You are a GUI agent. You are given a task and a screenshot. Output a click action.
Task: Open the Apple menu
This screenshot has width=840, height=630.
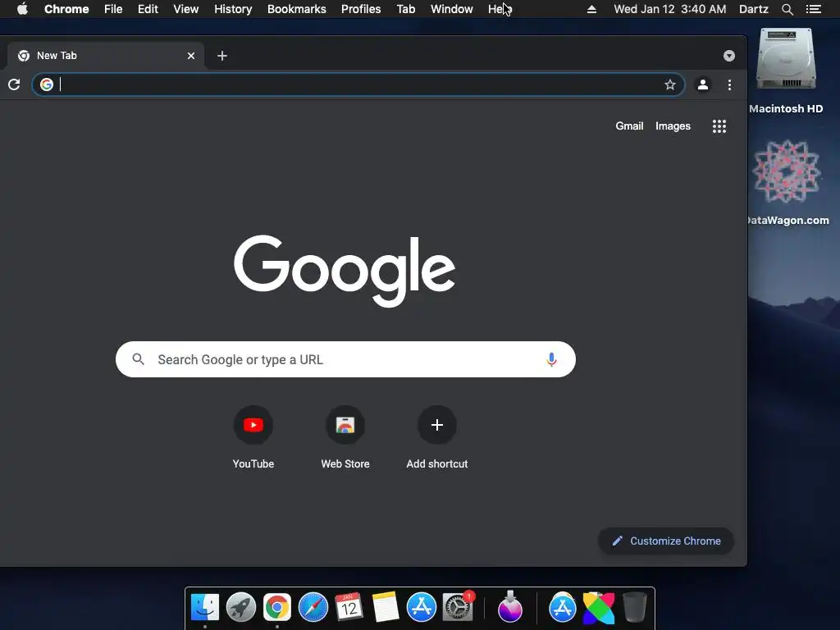(x=22, y=9)
